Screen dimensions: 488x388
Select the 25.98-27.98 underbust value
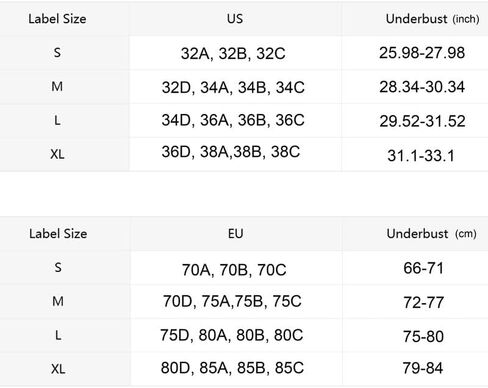click(x=422, y=53)
